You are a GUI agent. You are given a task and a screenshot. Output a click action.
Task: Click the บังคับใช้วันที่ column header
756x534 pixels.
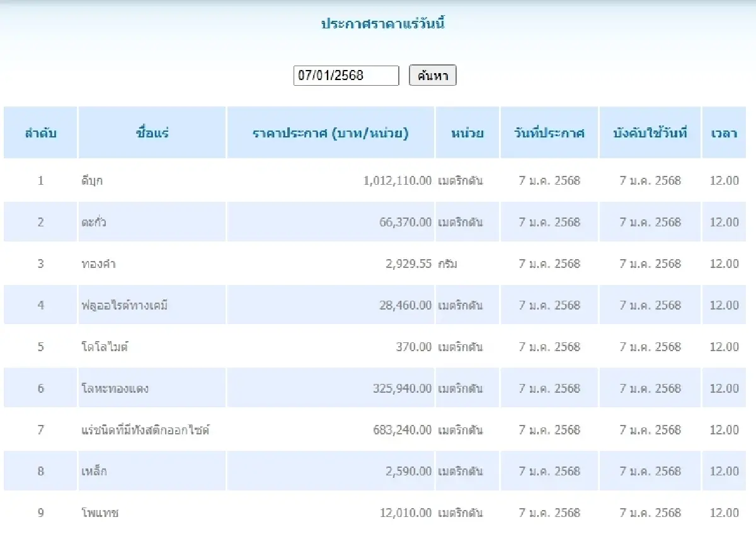(x=650, y=133)
